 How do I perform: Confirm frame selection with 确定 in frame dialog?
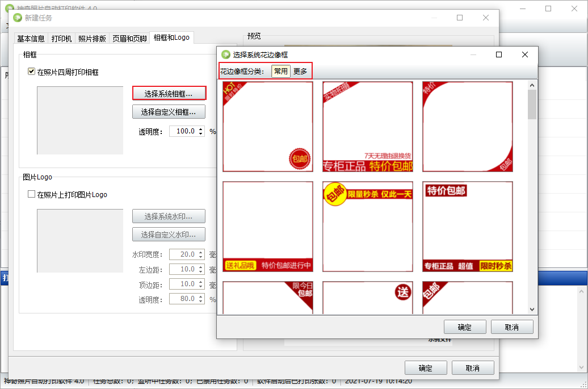[x=464, y=327]
